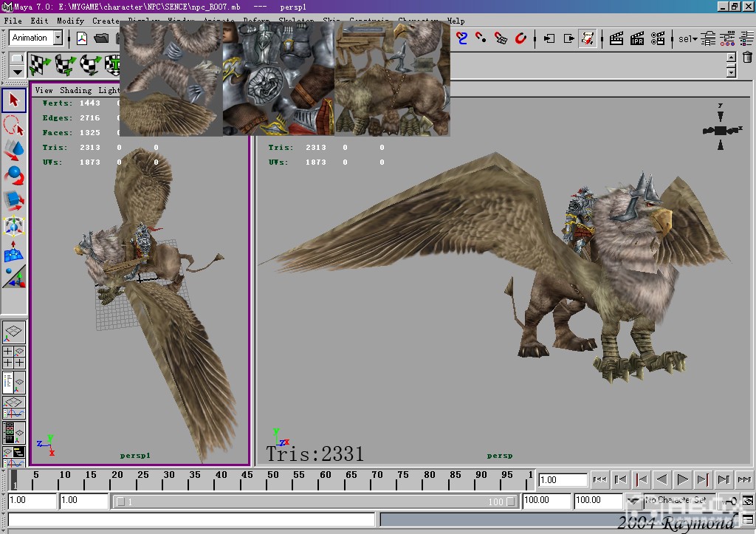Delete shelf item with trash can
This screenshot has height=534, width=756.
pyautogui.click(x=747, y=58)
